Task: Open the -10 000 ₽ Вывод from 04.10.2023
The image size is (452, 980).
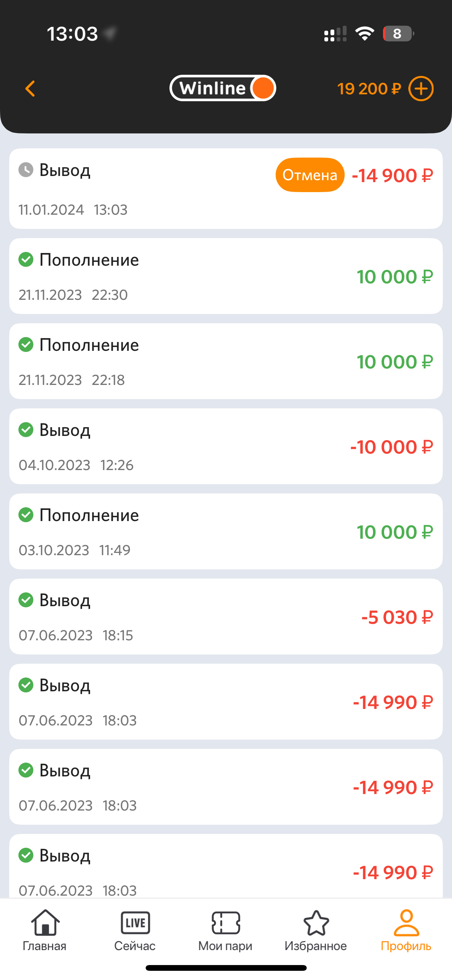Action: coord(225,446)
